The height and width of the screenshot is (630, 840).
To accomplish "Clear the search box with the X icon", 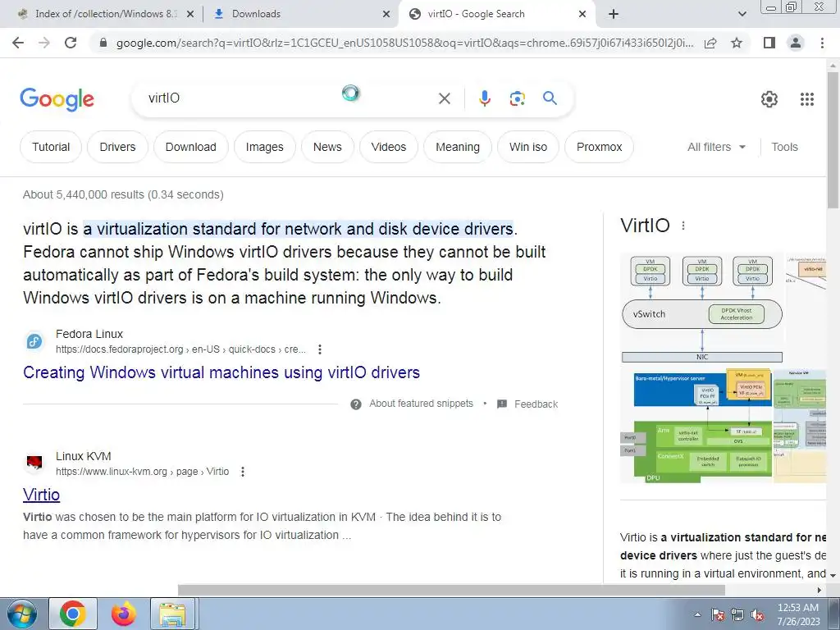I will pyautogui.click(x=445, y=98).
